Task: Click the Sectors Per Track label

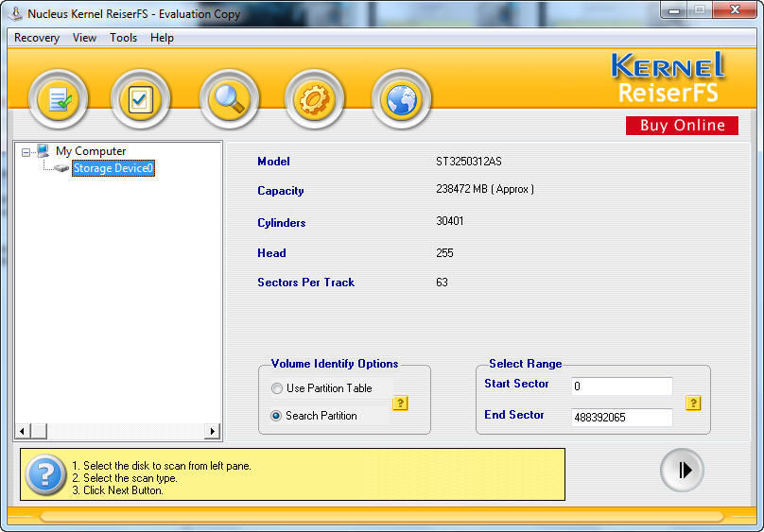Action: (x=306, y=283)
